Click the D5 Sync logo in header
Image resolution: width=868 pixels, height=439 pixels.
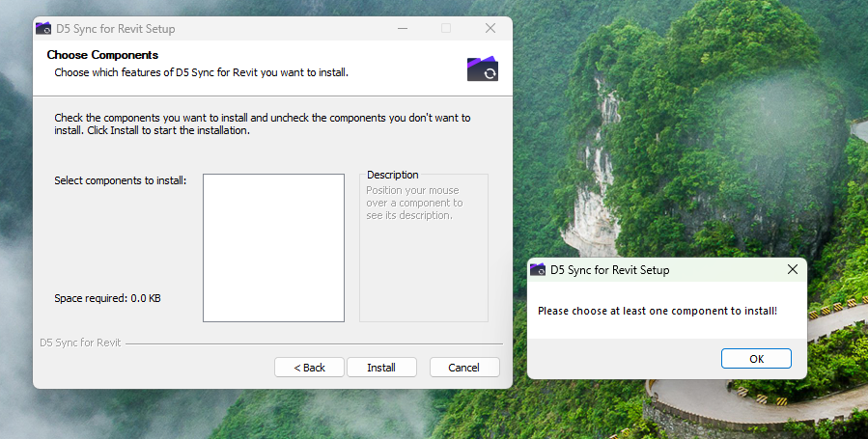pos(483,69)
